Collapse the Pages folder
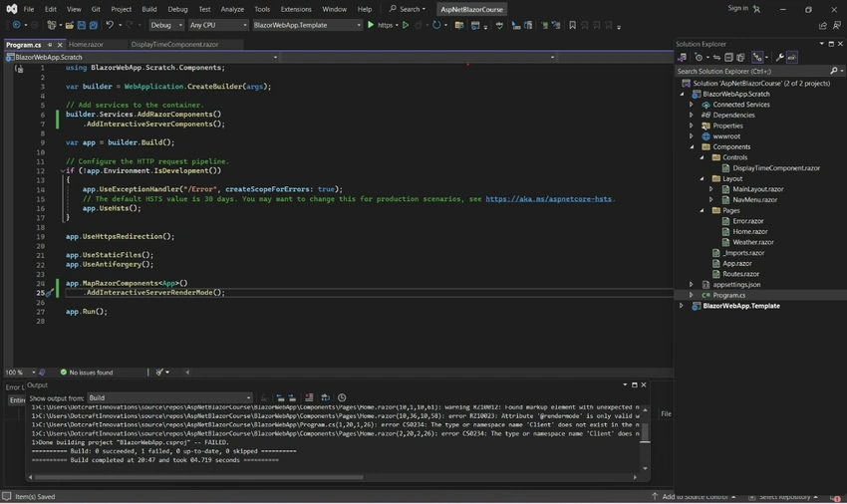The image size is (847, 504). point(703,211)
